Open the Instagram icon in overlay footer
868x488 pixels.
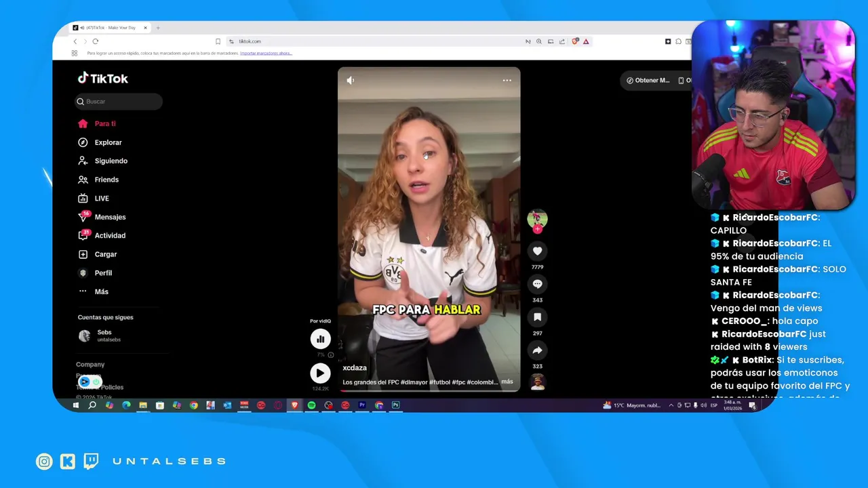tap(44, 462)
